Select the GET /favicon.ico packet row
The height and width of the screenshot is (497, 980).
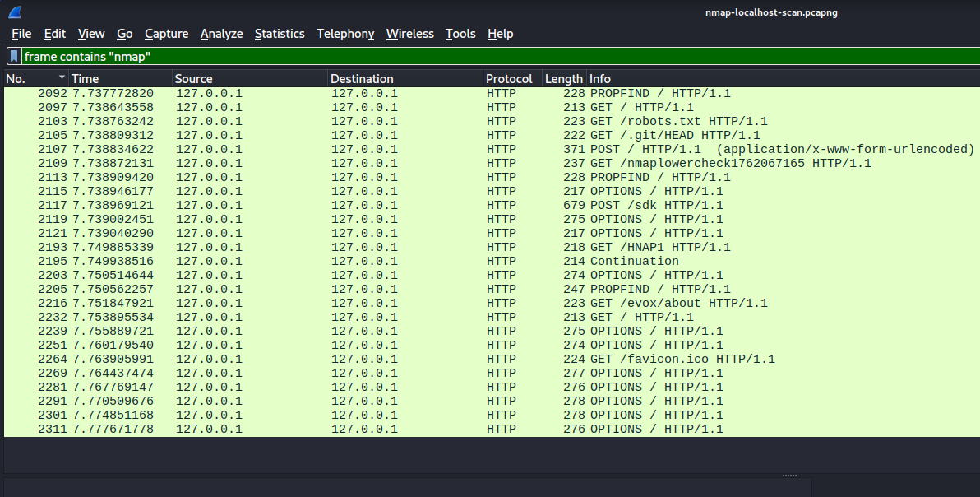(x=493, y=359)
